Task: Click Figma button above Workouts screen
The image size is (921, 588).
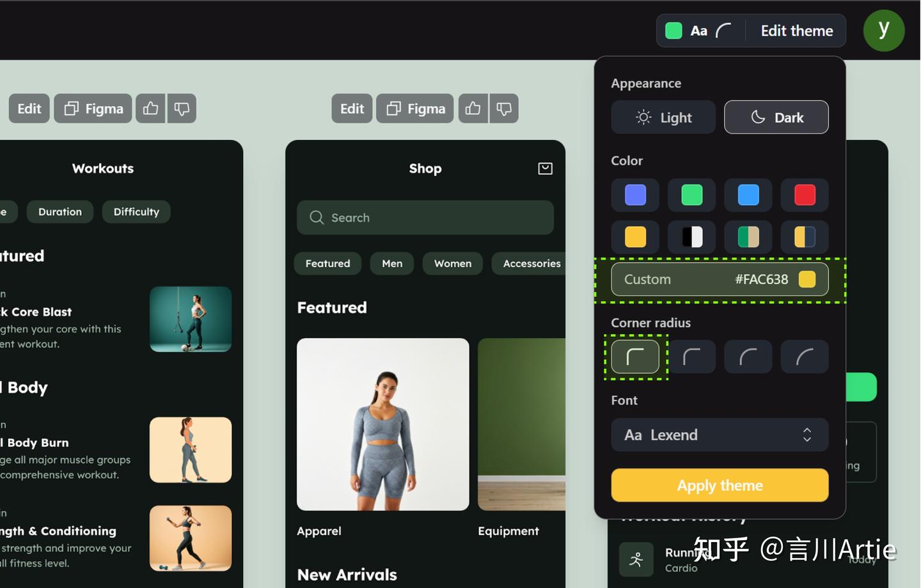Action: coord(93,109)
